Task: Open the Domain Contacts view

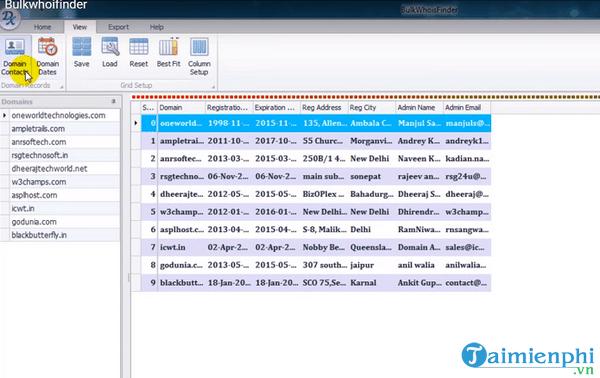Action: click(x=15, y=57)
